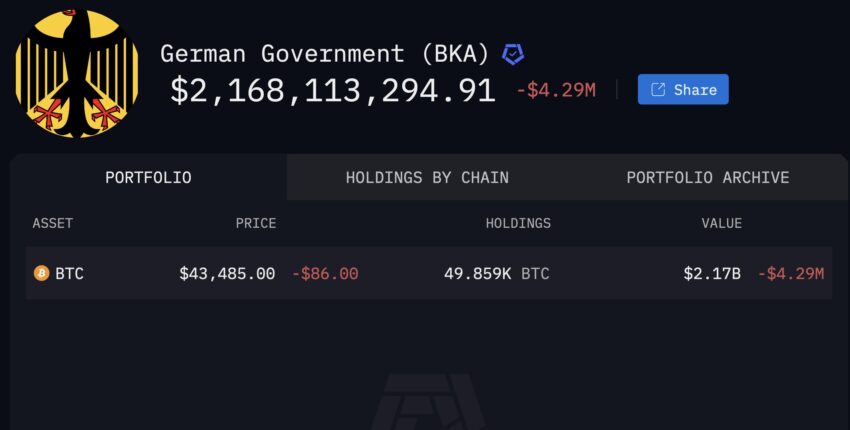Click the total balance $2,168,113,294.91

333,91
